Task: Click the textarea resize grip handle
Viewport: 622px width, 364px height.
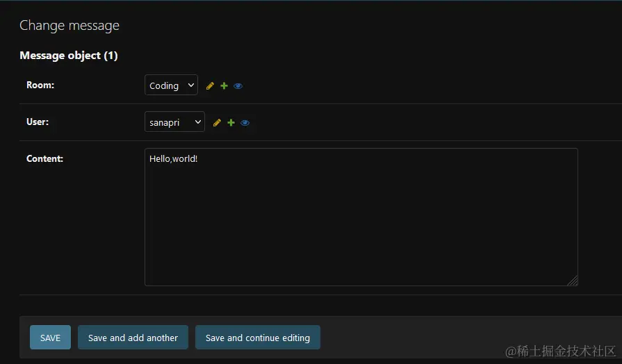Action: point(573,281)
